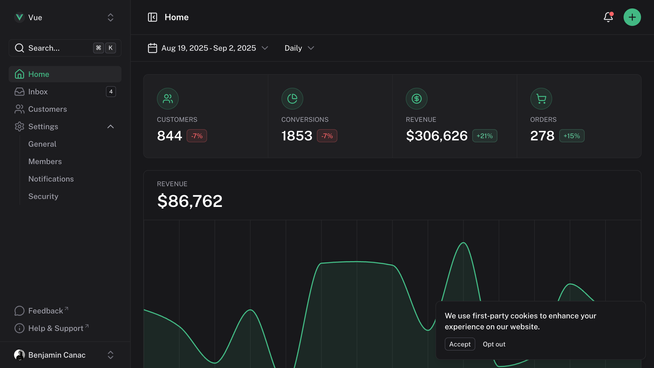Viewport: 654px width, 368px height.
Task: Click the Customers stat card icon
Action: (x=168, y=99)
